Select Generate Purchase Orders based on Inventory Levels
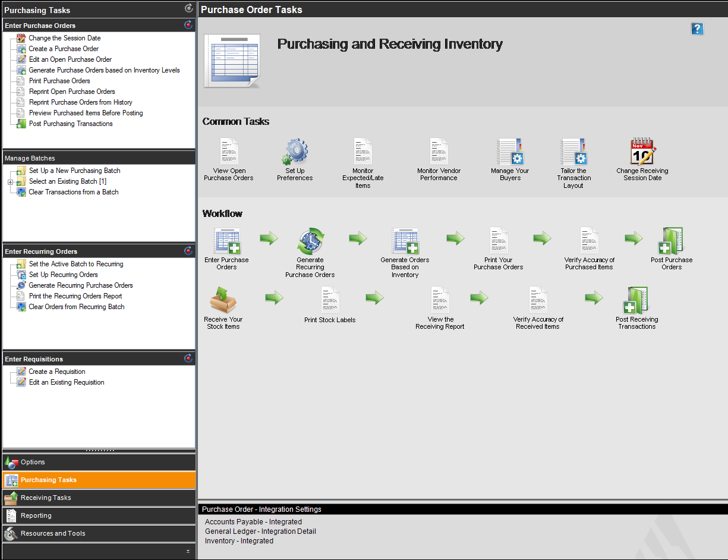The image size is (728, 560). coord(104,70)
